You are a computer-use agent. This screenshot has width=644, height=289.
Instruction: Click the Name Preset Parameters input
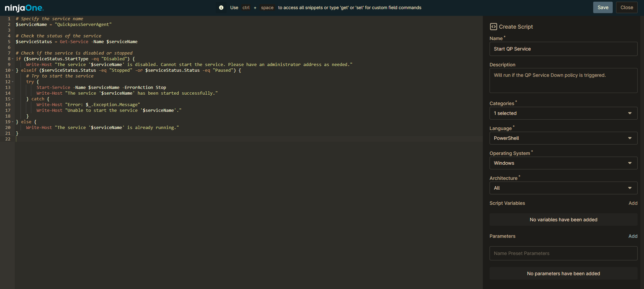pyautogui.click(x=563, y=253)
